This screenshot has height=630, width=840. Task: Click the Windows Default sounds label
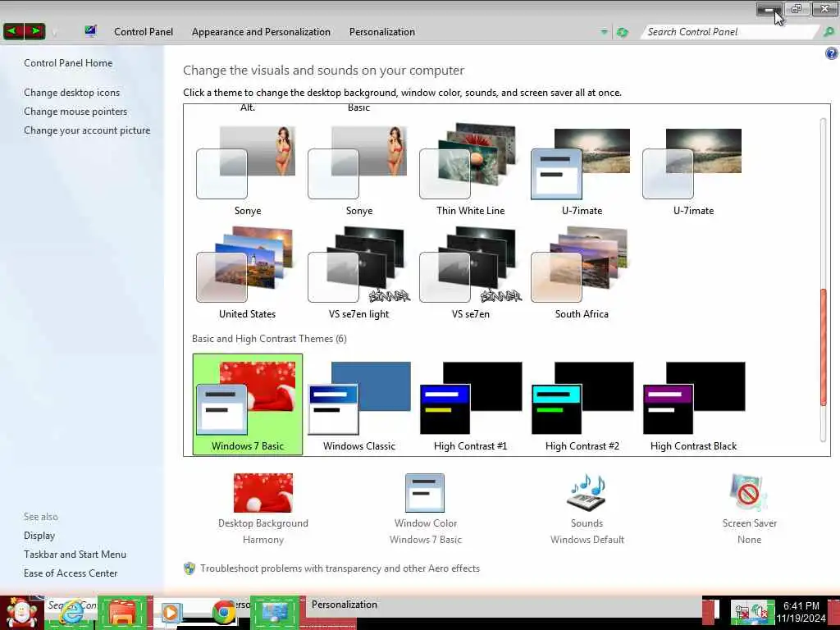[587, 540]
